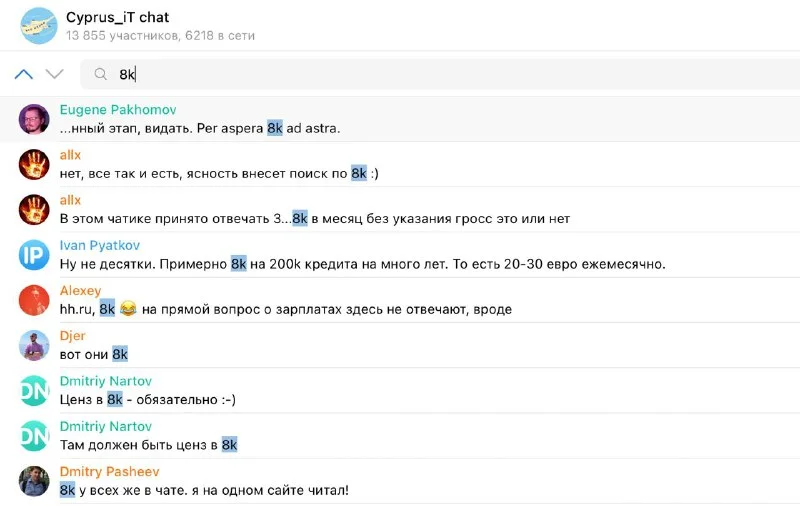Click Ivan Pyatkov's IP avatar
The width and height of the screenshot is (800, 506).
(x=34, y=255)
